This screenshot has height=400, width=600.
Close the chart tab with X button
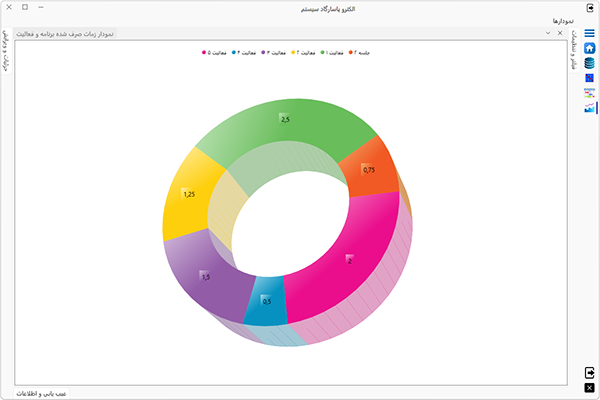coord(561,33)
